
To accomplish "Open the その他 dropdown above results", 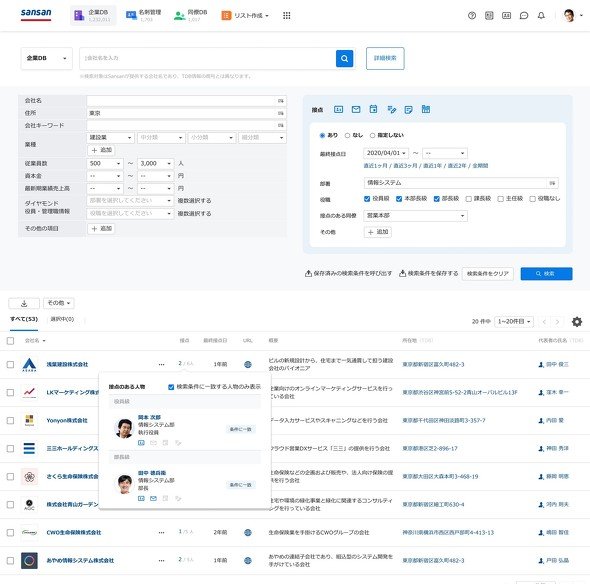I will [59, 303].
